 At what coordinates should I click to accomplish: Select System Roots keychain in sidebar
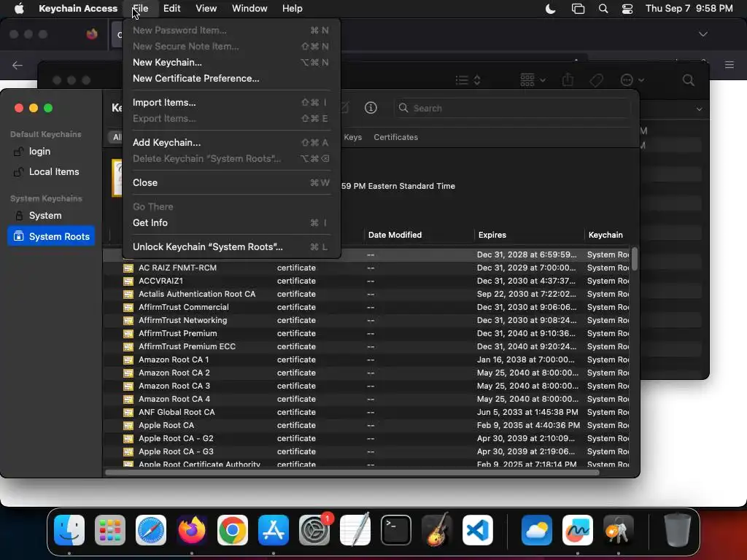coord(51,236)
